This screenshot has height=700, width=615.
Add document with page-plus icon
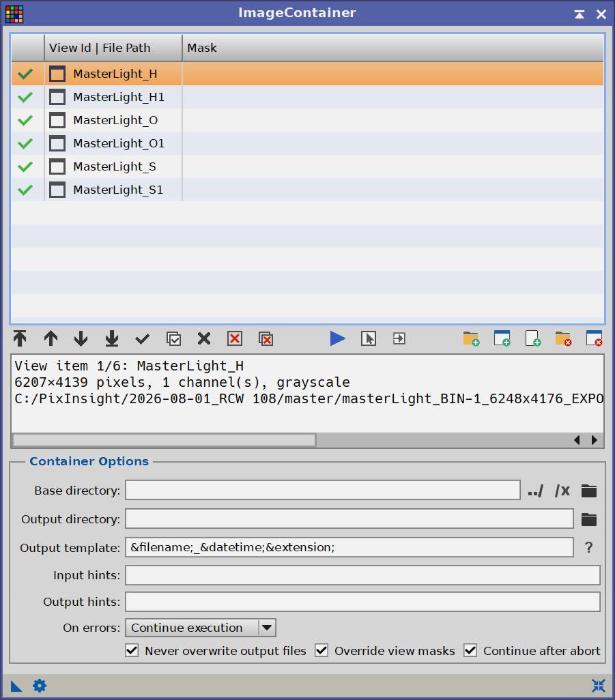pyautogui.click(x=533, y=338)
